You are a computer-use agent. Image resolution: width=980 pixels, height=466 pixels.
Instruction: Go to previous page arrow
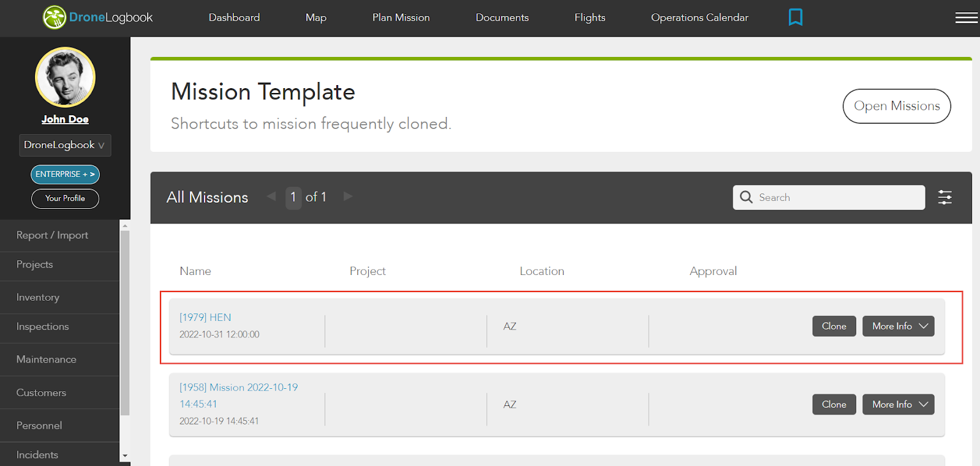pyautogui.click(x=271, y=197)
